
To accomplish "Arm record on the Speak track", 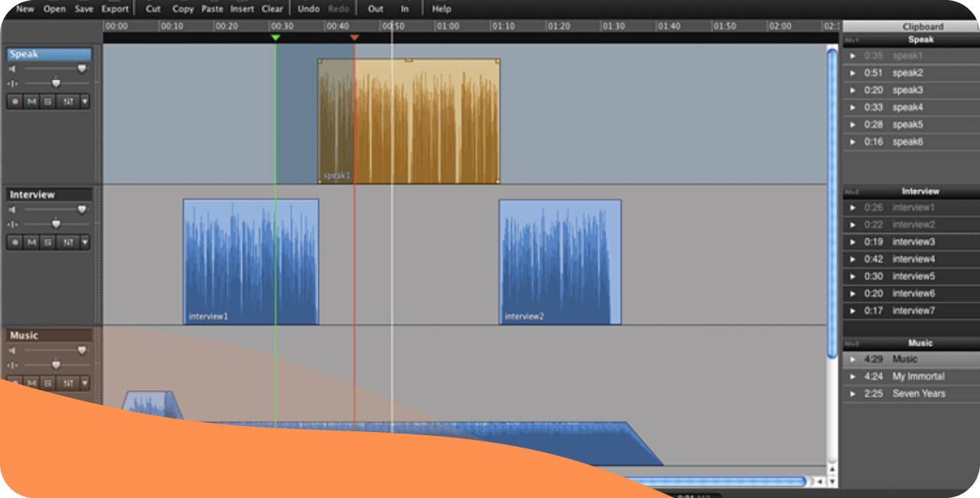I will click(15, 101).
